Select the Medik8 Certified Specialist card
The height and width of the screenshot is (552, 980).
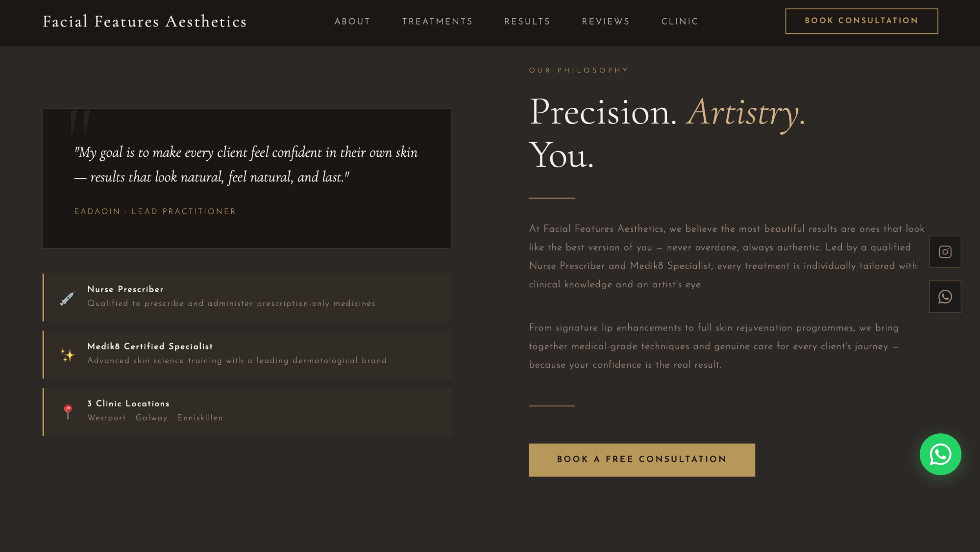247,354
